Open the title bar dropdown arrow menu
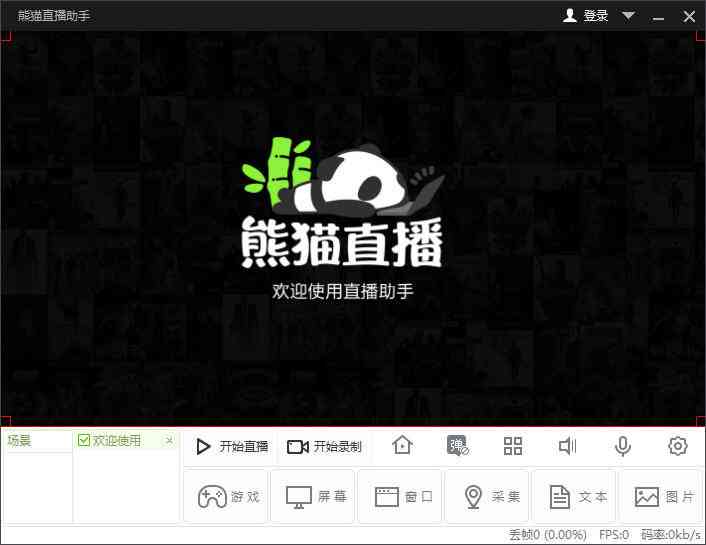The height and width of the screenshot is (545, 706). pos(628,16)
